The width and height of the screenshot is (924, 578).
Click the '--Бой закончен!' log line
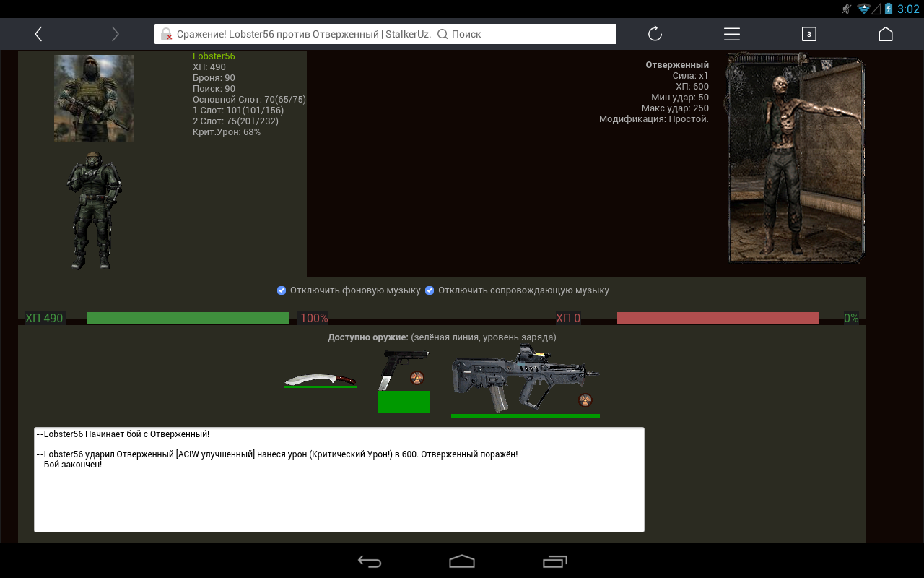click(69, 465)
